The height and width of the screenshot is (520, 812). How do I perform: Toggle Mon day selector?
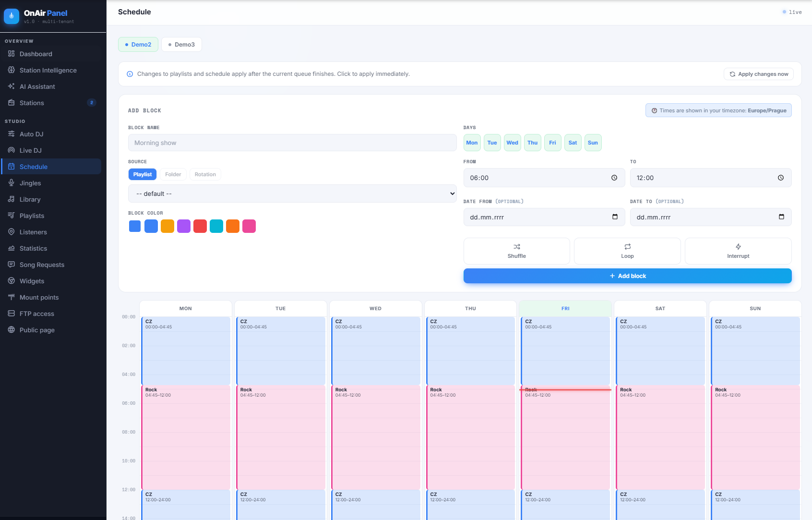point(472,143)
